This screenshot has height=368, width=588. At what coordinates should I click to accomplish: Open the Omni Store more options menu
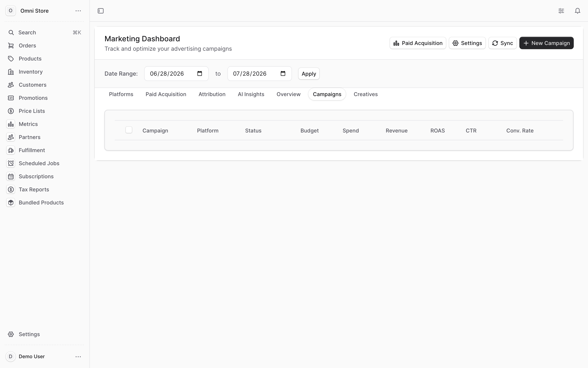pos(78,11)
